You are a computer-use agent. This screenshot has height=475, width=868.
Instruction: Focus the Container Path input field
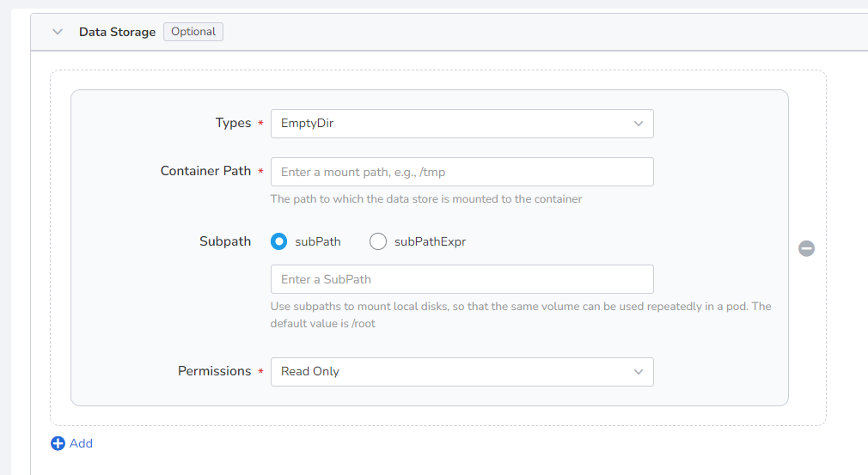coord(462,172)
